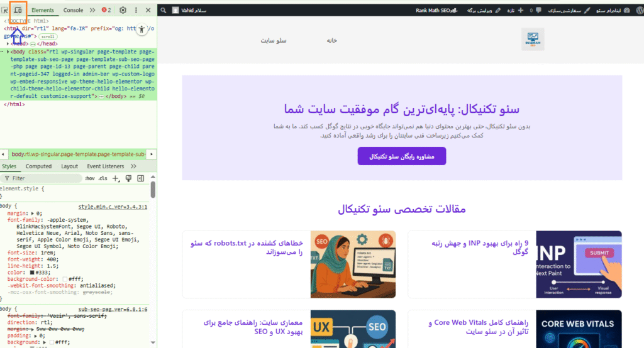Expand the background shorthand triangle
The image size is (644, 348).
(45, 342)
